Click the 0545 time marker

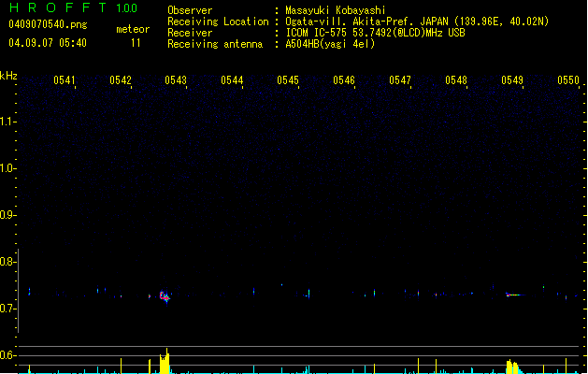288,80
